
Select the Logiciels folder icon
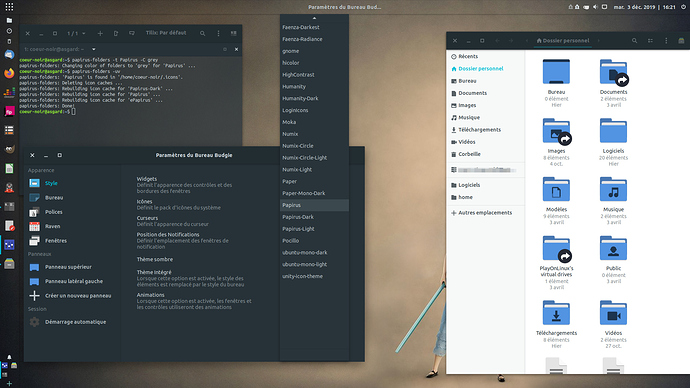coord(613,130)
